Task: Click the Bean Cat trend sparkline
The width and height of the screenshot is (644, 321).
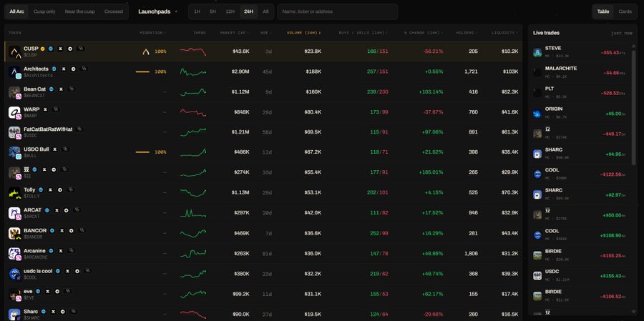Action: tap(193, 92)
